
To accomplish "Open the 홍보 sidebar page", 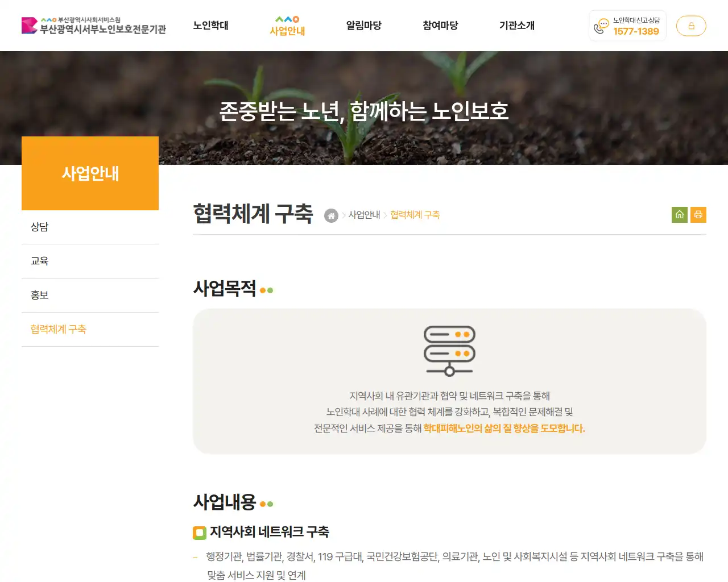I will 39,295.
